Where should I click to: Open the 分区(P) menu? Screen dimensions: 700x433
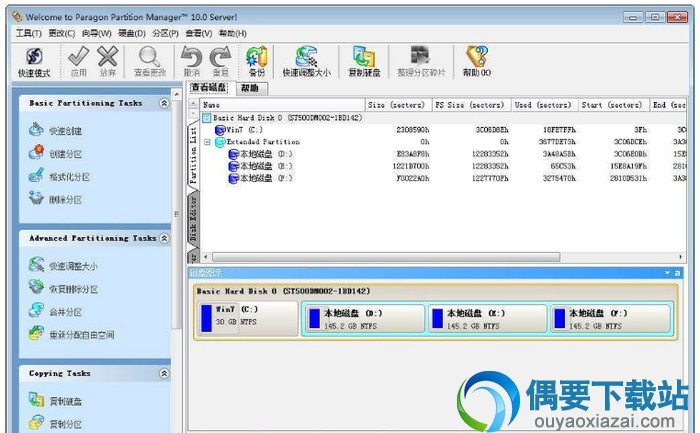pos(165,33)
